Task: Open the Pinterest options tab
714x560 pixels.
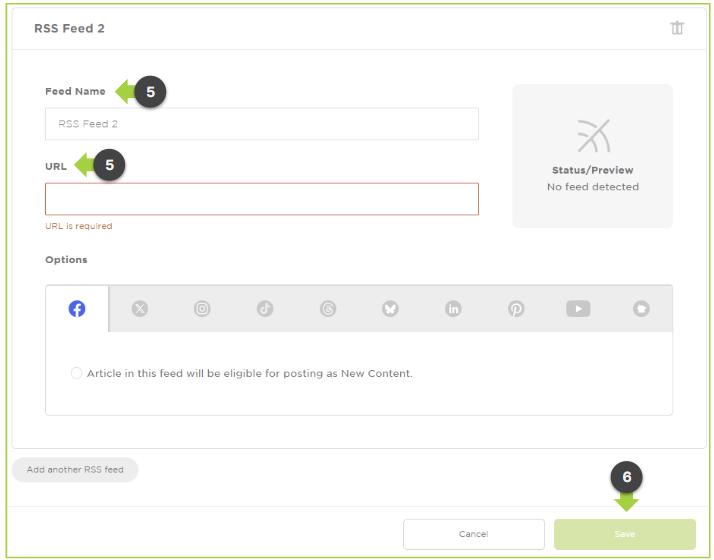Action: pyautogui.click(x=516, y=309)
